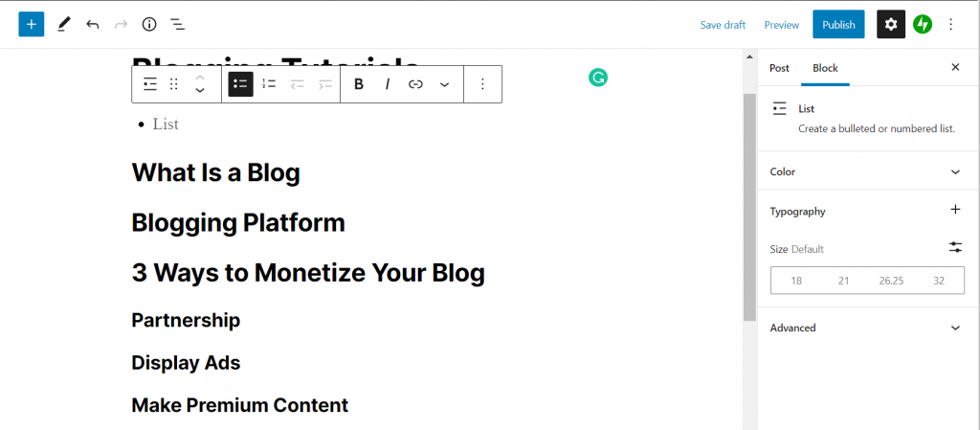Open the document details info icon

[149, 24]
